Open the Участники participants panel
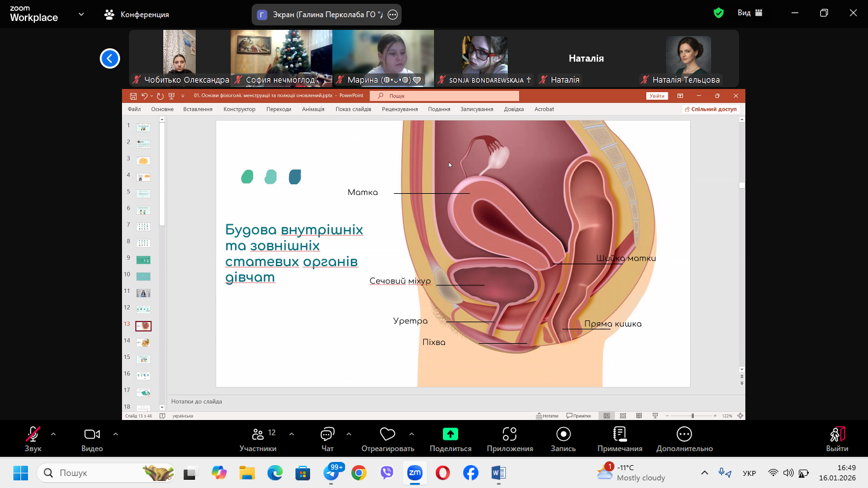The width and height of the screenshot is (868, 488). coord(258,434)
